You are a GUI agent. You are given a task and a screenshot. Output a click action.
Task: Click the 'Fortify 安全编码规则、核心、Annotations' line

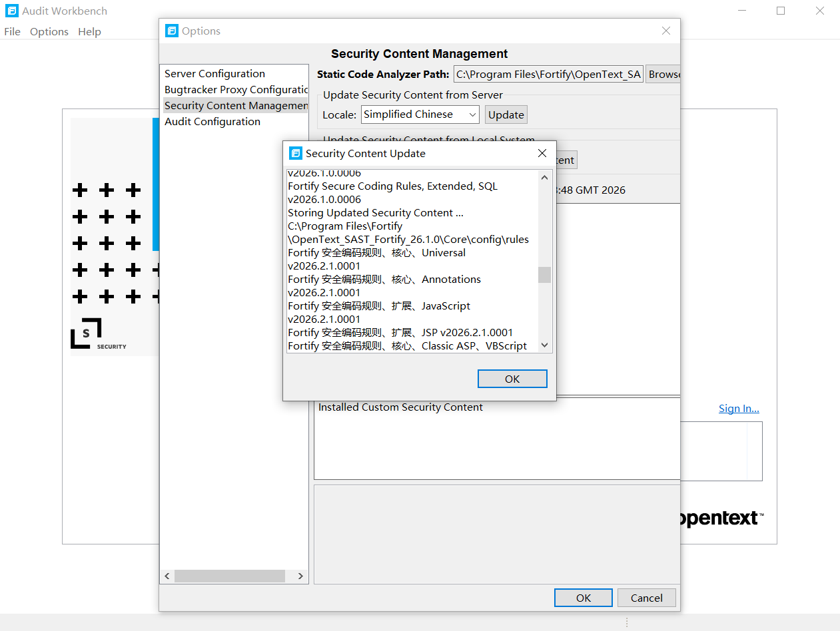[384, 280]
